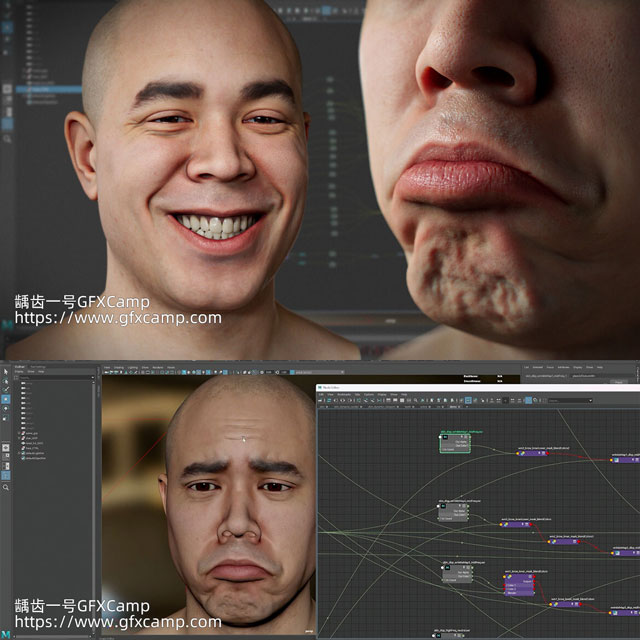Click the Node Editor search input field
This screenshot has height=640, width=640.
pos(568,400)
